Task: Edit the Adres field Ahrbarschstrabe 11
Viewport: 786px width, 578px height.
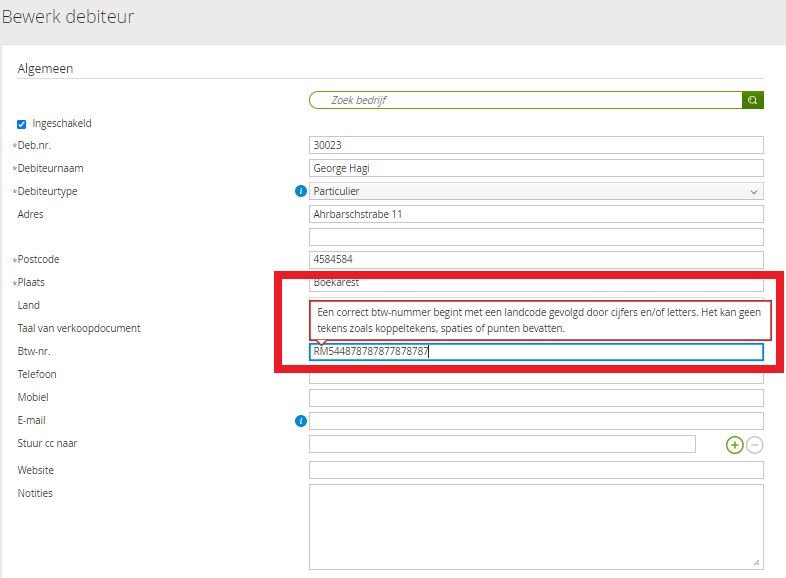Action: click(x=536, y=214)
